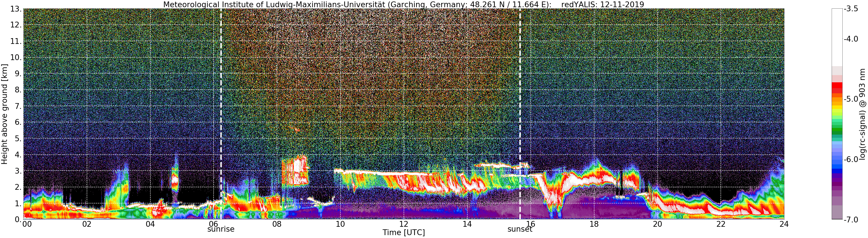
Task: Click the time axis tick '20'
Action: (657, 224)
